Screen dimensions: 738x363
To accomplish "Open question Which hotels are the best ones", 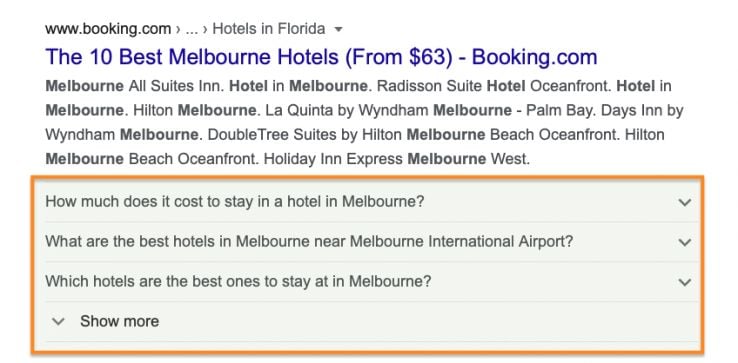I will click(238, 282).
